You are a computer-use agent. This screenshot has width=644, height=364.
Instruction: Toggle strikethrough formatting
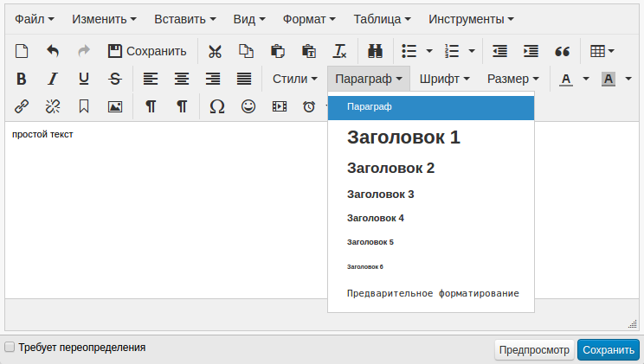(115, 79)
